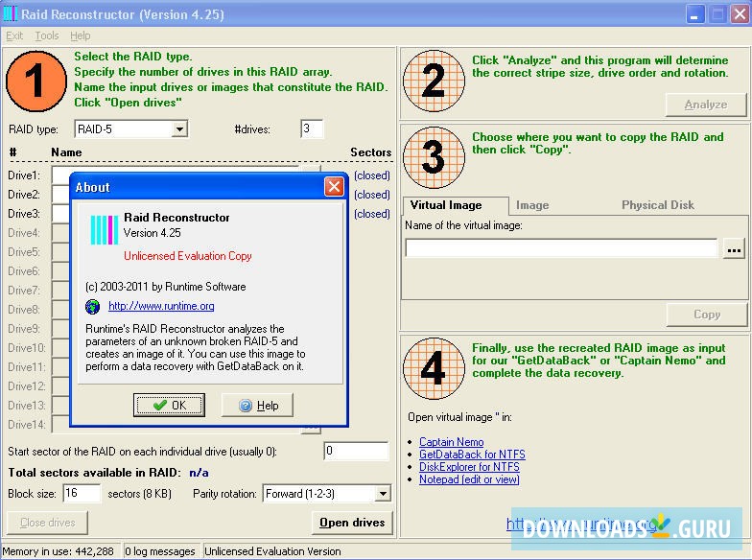Open the GetDataBack for NTFS link
Image resolution: width=752 pixels, height=560 pixels.
[x=472, y=455]
